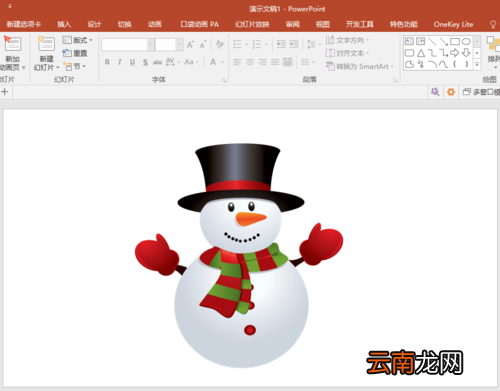
Task: Select the left brace shape
Action: tap(455, 64)
